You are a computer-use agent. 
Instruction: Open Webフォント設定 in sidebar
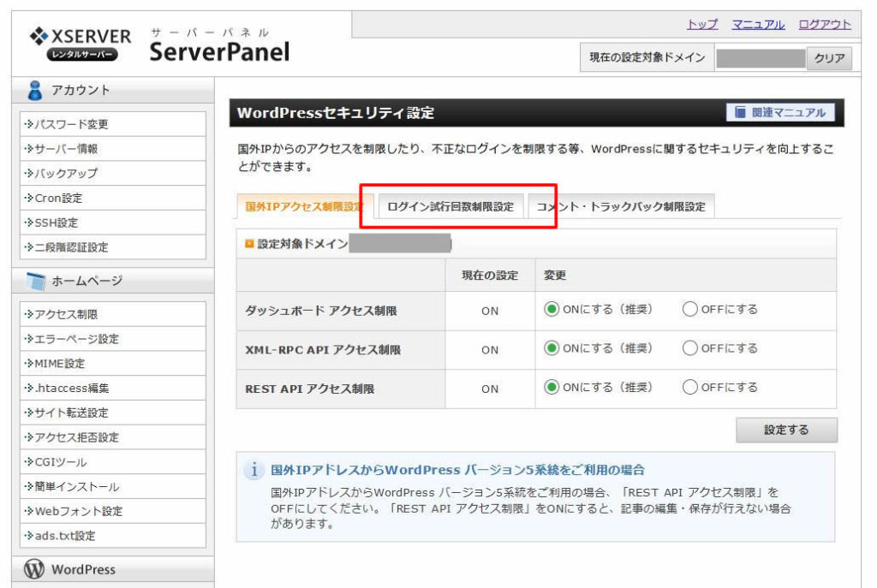113,511
